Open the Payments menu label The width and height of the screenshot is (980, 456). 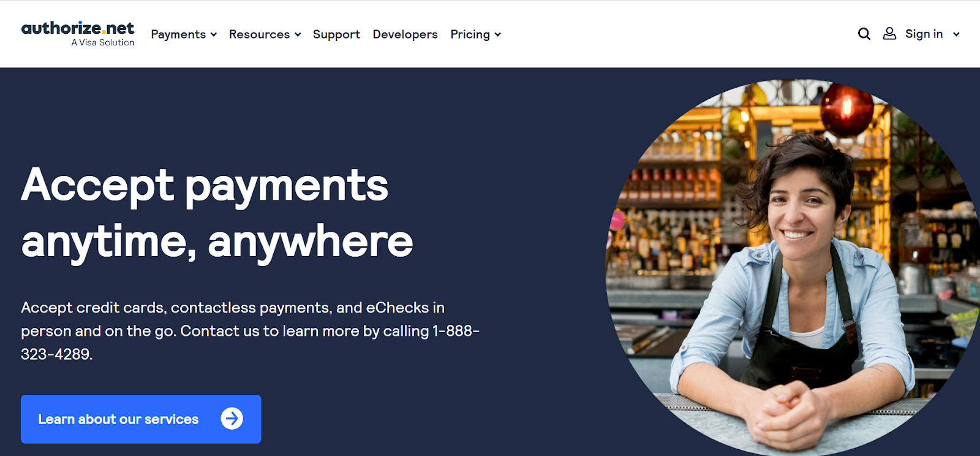click(x=178, y=34)
